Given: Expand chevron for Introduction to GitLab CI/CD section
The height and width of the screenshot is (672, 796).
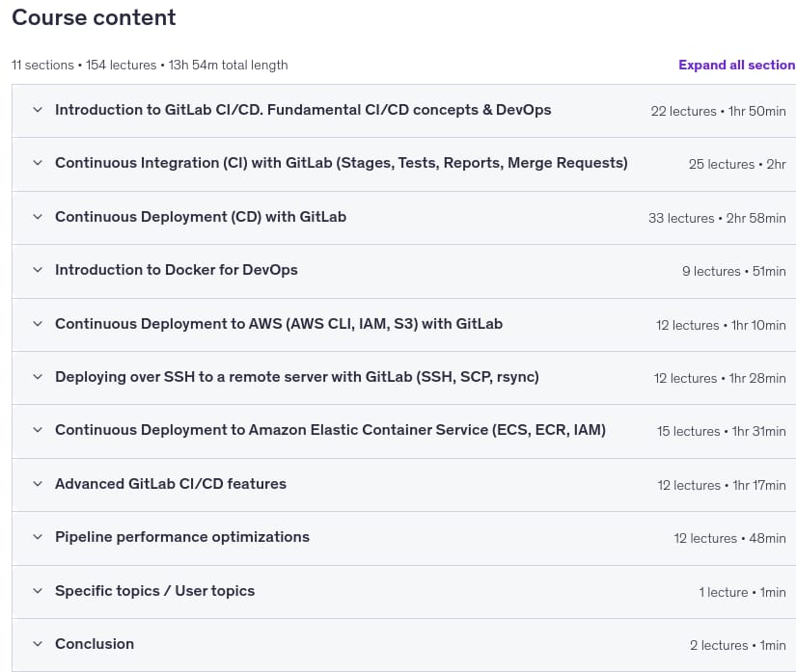Looking at the screenshot, I should pyautogui.click(x=38, y=110).
